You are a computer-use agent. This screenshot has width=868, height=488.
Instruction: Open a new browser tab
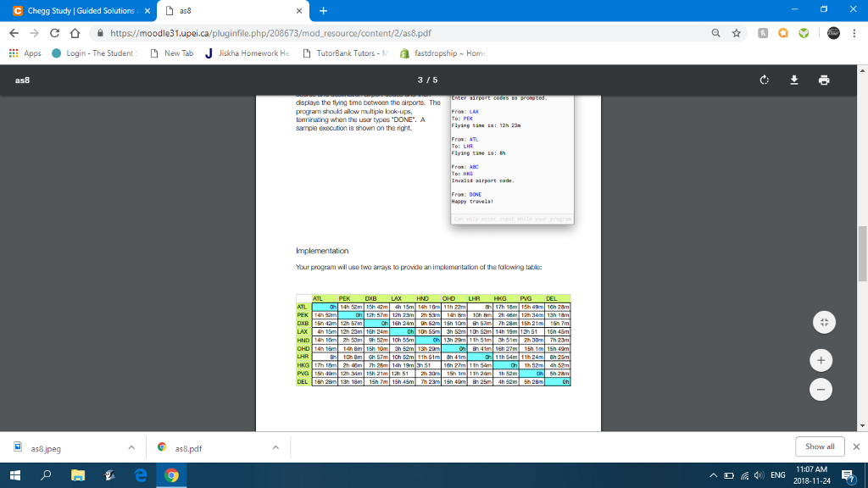pos(323,10)
